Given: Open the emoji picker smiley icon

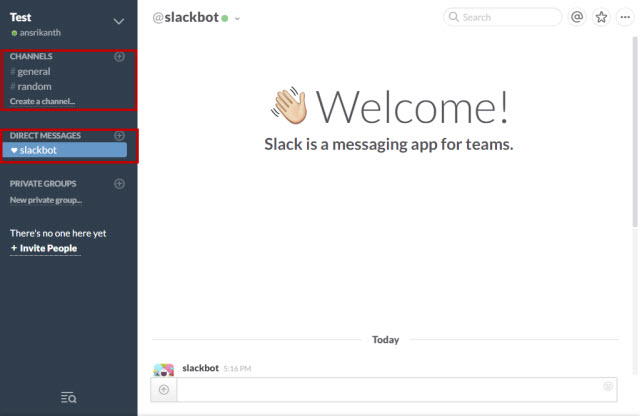Looking at the screenshot, I should (x=608, y=386).
